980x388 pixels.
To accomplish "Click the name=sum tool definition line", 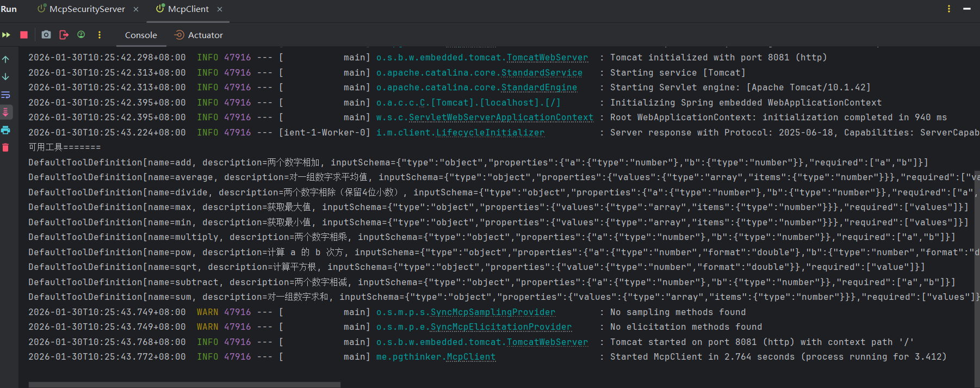I will (503, 297).
